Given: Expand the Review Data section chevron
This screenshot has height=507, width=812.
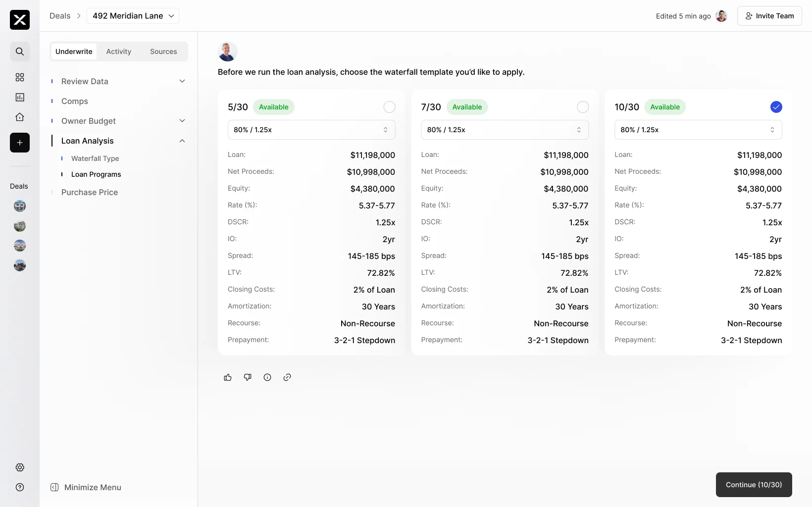Looking at the screenshot, I should pyautogui.click(x=182, y=81).
